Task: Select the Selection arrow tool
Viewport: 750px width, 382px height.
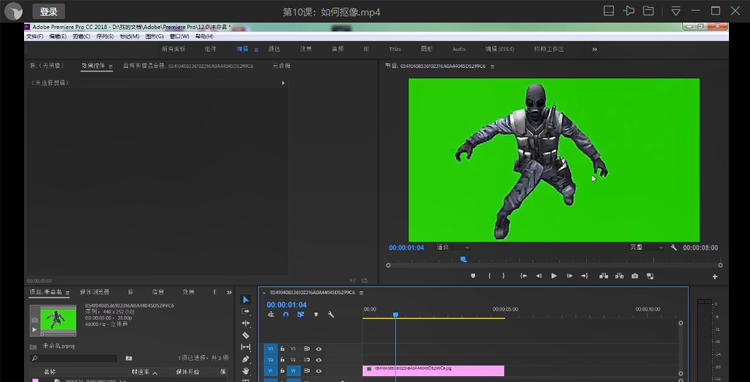Action: click(x=245, y=300)
